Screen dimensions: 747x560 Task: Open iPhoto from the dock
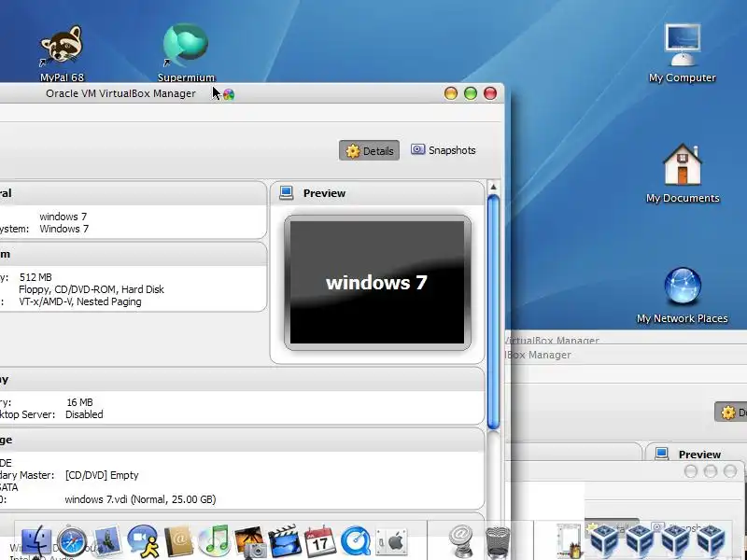[249, 542]
